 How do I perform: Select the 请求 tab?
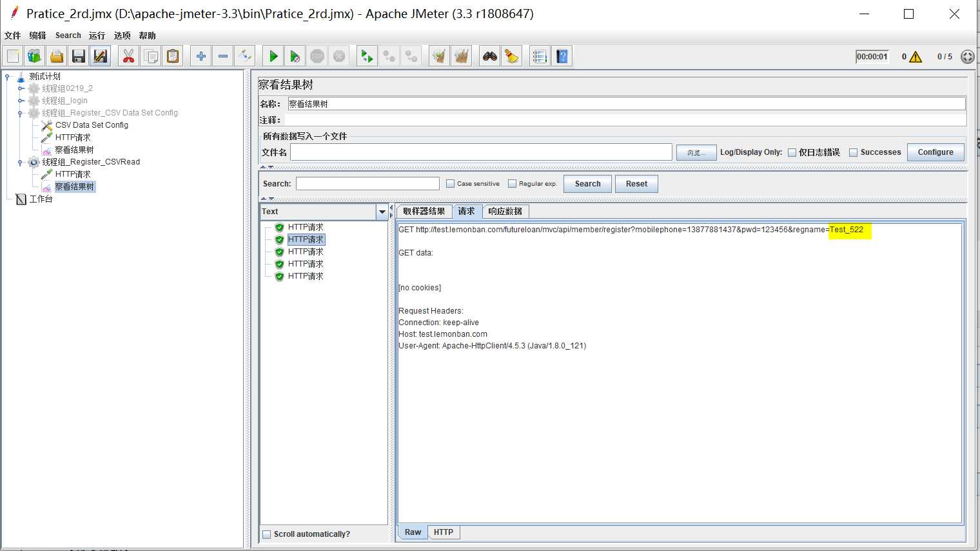coord(466,212)
